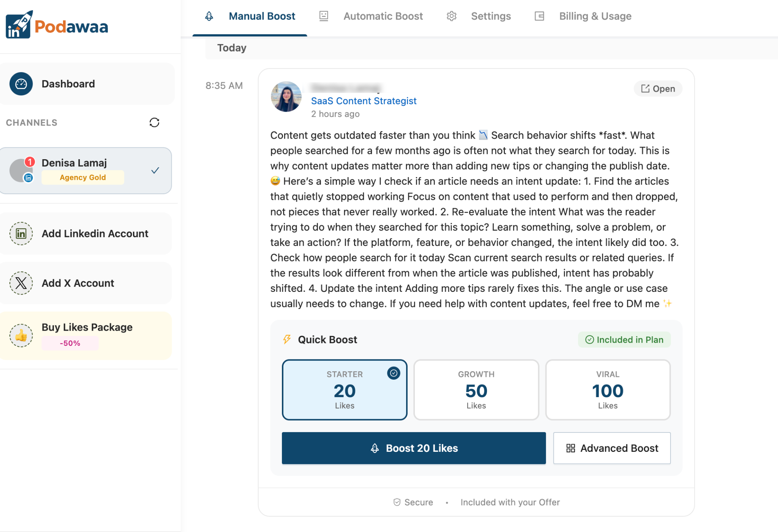Open the post with the Open button
778x532 pixels.
[x=658, y=89]
